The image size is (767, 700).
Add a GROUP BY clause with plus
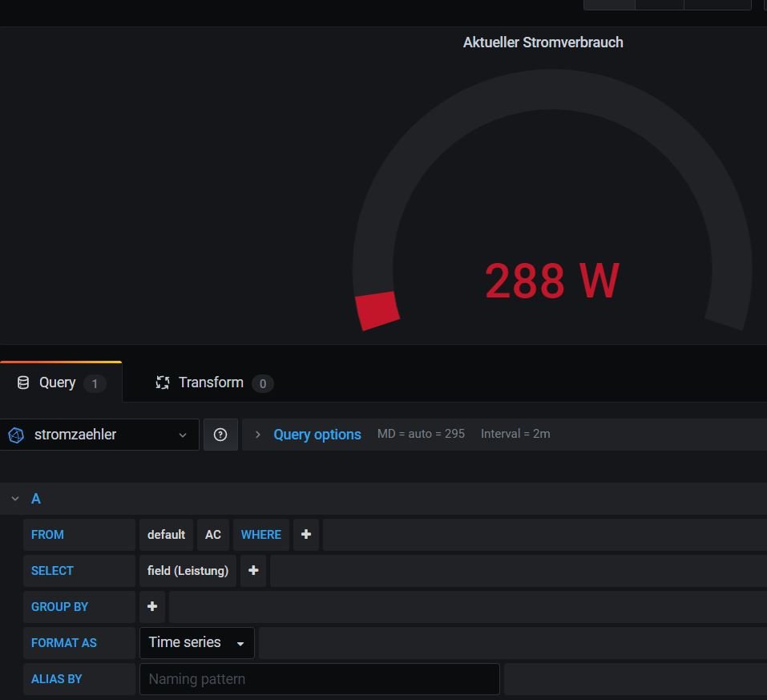[152, 607]
